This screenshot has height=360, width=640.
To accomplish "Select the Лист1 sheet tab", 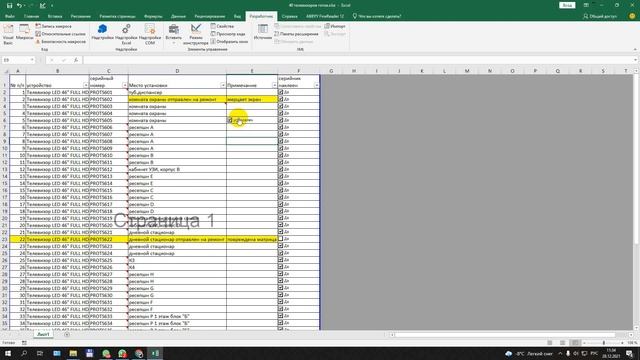I will pyautogui.click(x=43, y=334).
